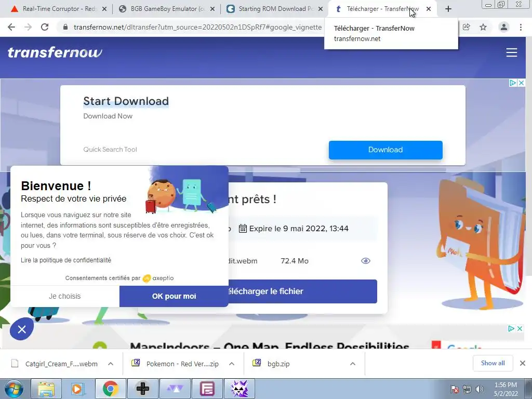
Task: Click the transfernow logo
Action: tap(55, 52)
